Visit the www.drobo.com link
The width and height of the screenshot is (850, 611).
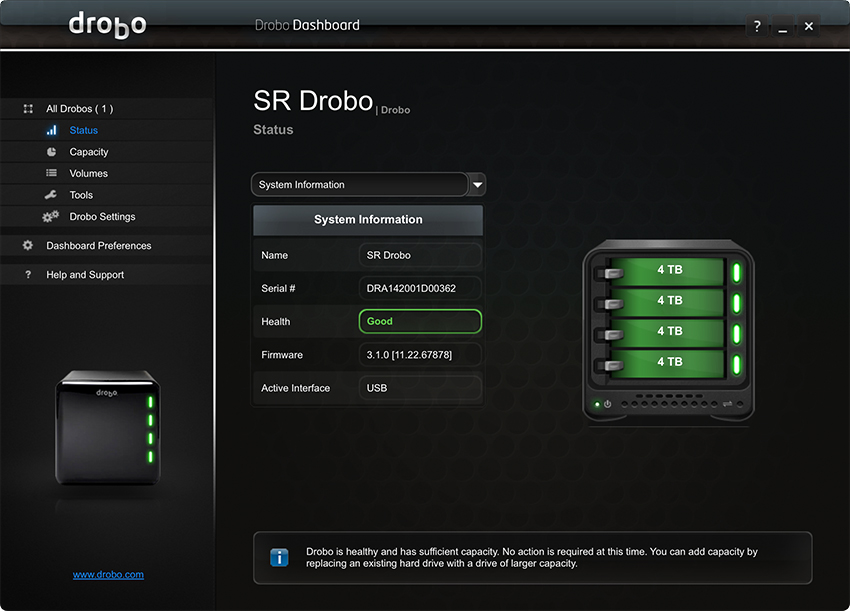click(x=108, y=575)
